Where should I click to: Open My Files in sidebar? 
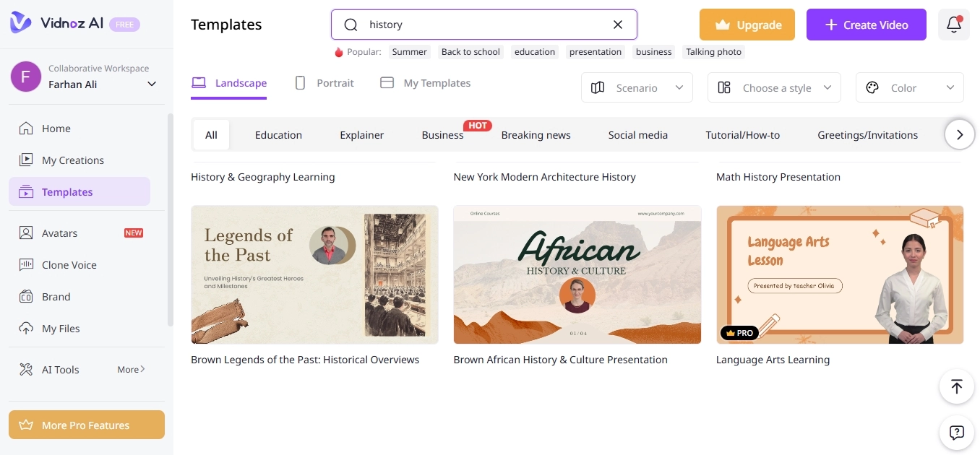point(61,328)
